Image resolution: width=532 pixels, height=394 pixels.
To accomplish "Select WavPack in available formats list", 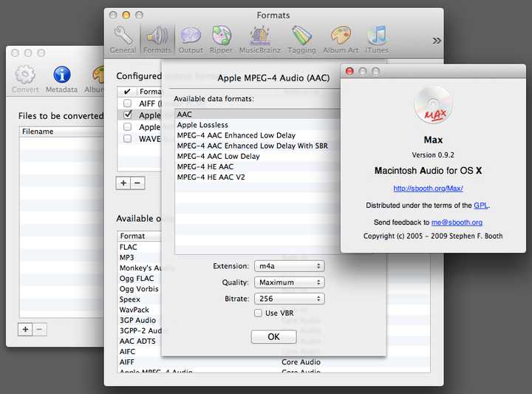I will point(139,310).
